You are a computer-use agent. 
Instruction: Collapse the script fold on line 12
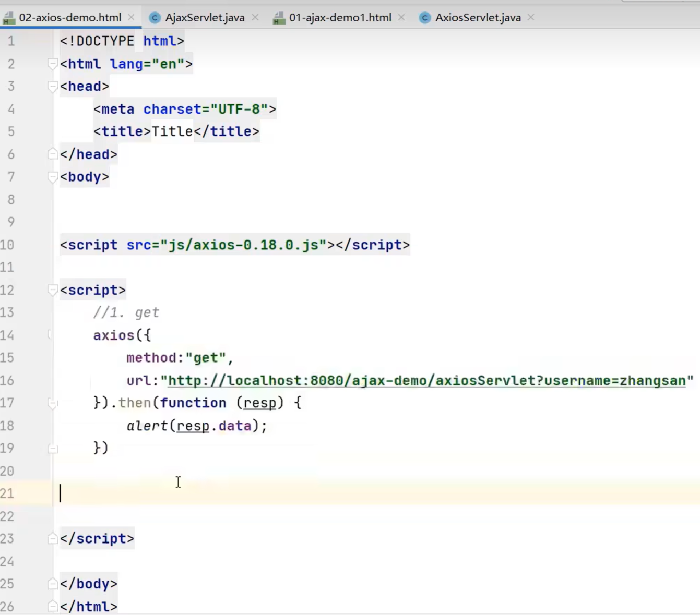coord(52,290)
